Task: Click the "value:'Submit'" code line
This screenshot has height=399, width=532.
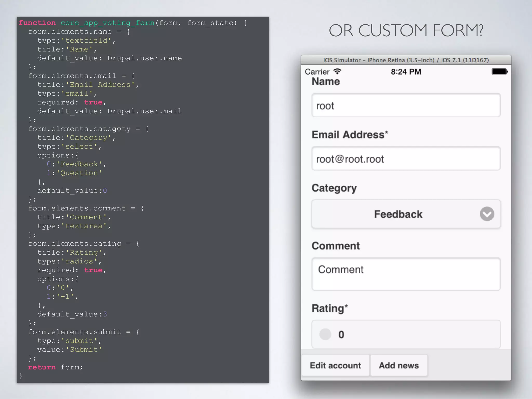Action: tap(69, 350)
